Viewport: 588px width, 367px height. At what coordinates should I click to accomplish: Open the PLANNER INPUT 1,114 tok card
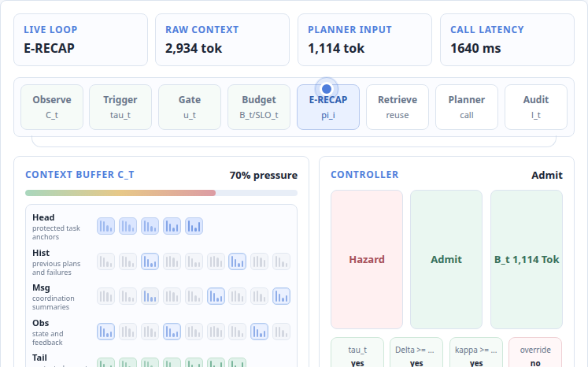click(x=365, y=40)
